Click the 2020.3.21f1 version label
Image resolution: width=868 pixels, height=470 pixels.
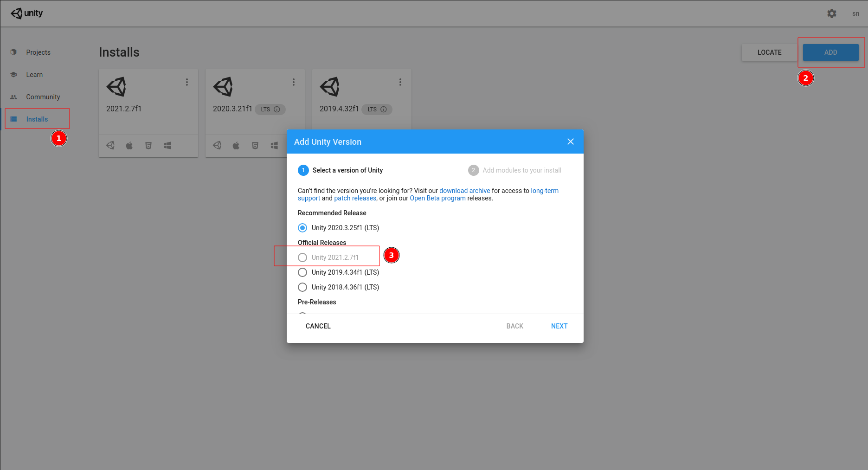coord(232,109)
